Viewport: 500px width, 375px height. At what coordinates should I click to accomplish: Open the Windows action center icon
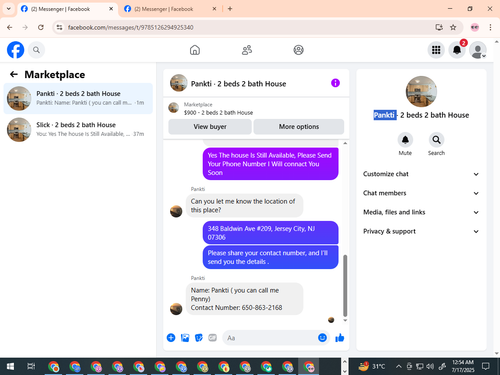click(x=486, y=366)
